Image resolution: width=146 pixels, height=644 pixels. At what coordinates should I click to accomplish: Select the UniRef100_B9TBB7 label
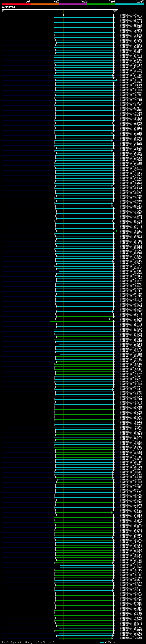[x=131, y=50]
